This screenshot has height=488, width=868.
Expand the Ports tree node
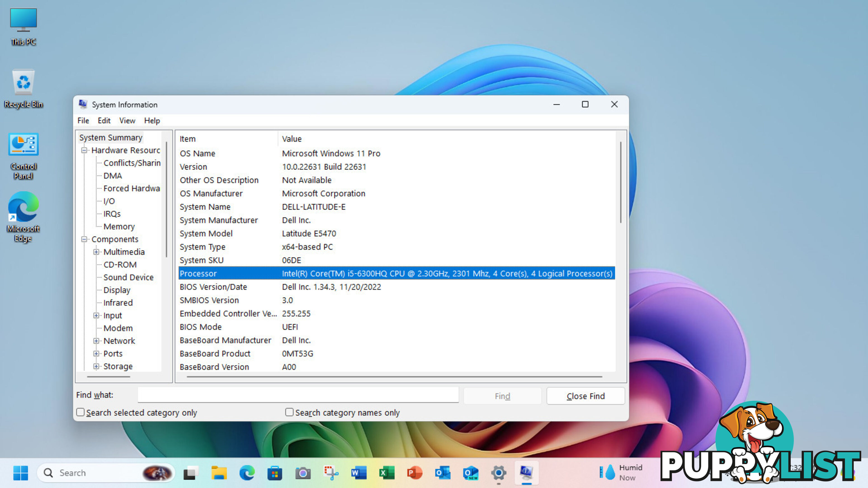96,354
